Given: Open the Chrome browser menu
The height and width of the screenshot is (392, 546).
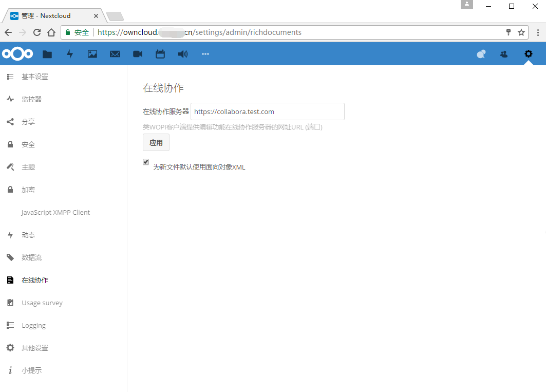Looking at the screenshot, I should pyautogui.click(x=538, y=32).
